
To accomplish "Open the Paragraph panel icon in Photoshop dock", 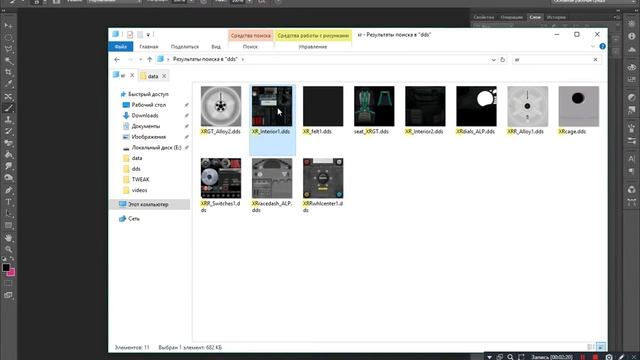I will [631, 171].
